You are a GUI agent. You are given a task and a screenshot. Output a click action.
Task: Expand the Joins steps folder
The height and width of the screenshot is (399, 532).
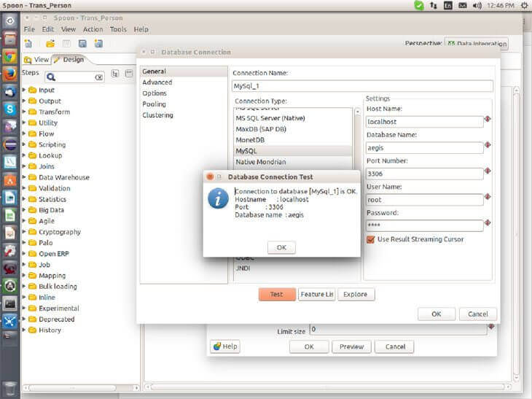(24, 166)
